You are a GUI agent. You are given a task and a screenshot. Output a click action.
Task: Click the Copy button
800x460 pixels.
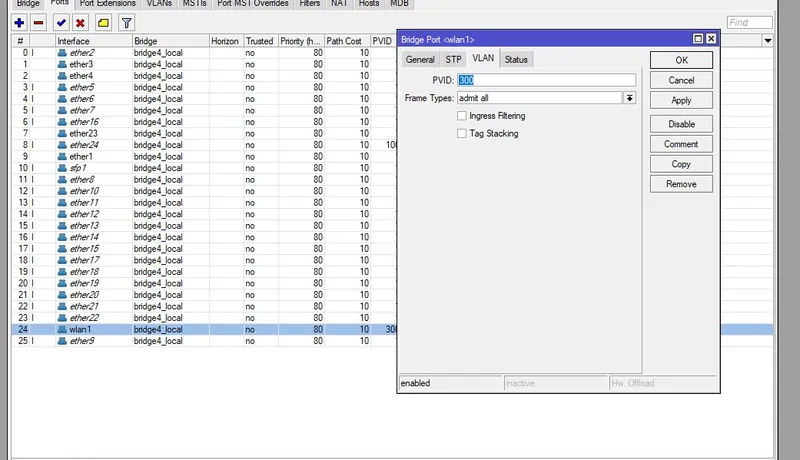coord(681,164)
